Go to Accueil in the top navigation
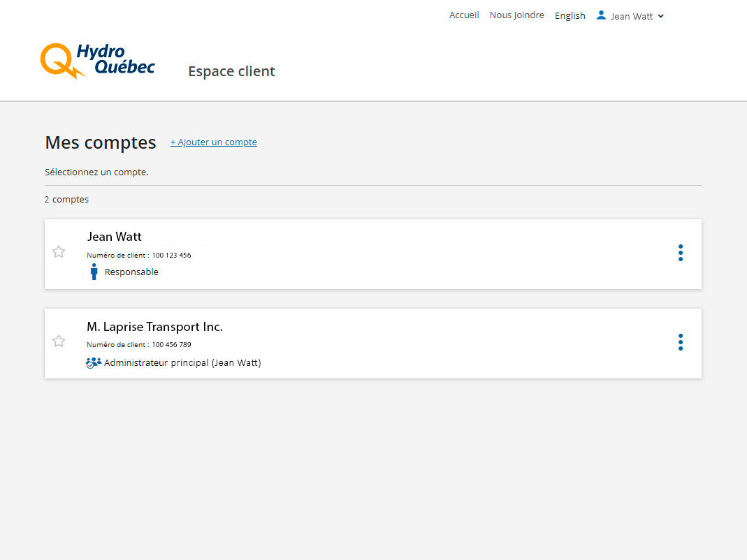Screen dimensions: 747x560 pos(464,15)
